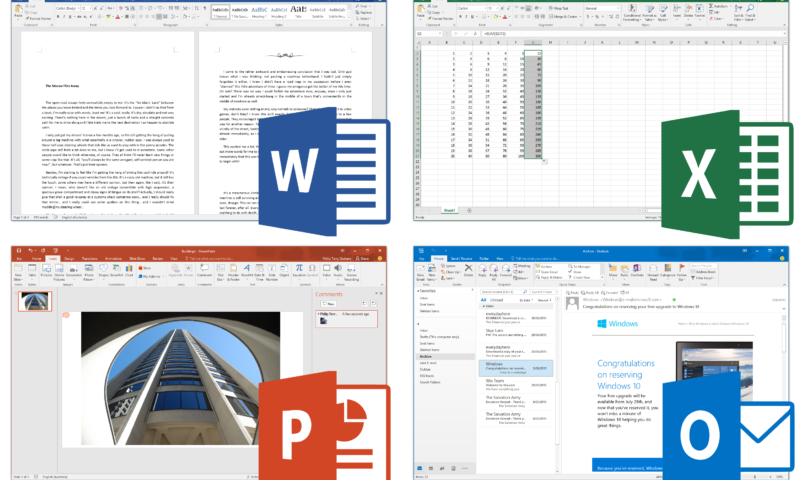Viewport: 800px width, 480px height.
Task: Pick the text highlight color in Word
Action: (x=109, y=16)
